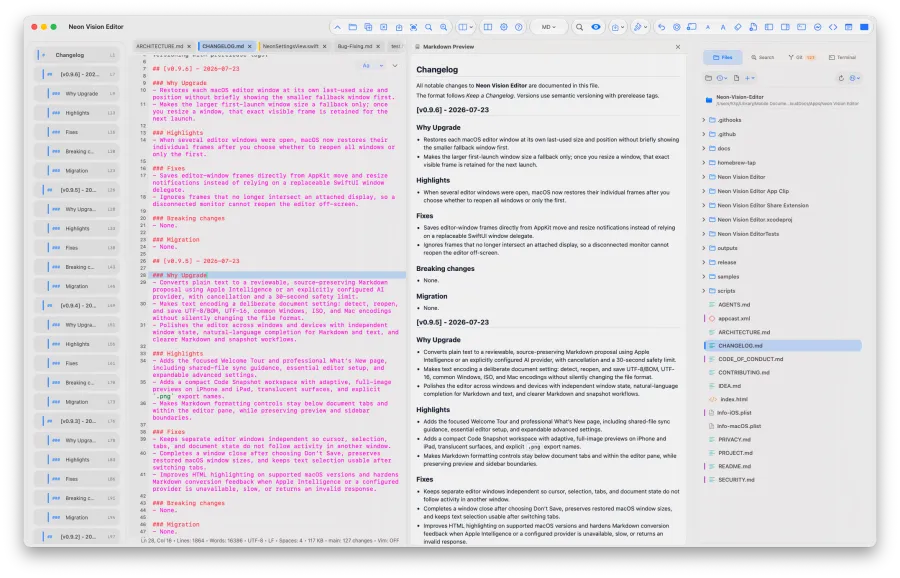The height and width of the screenshot is (578, 900).
Task: Toggle the left sidebar layout icon
Action: [769, 27]
